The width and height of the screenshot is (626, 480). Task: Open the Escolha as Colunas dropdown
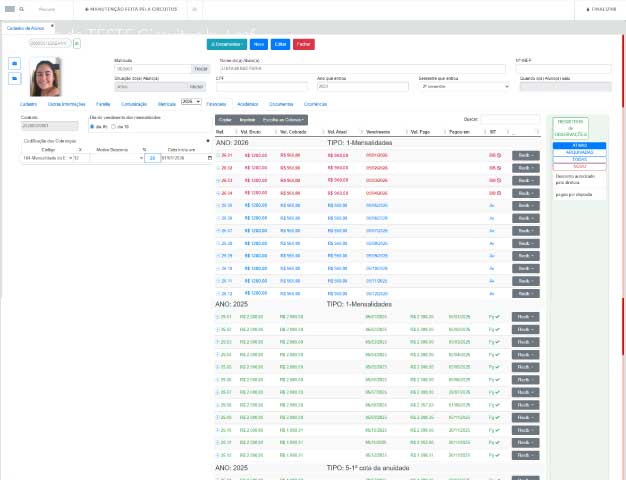pos(283,120)
